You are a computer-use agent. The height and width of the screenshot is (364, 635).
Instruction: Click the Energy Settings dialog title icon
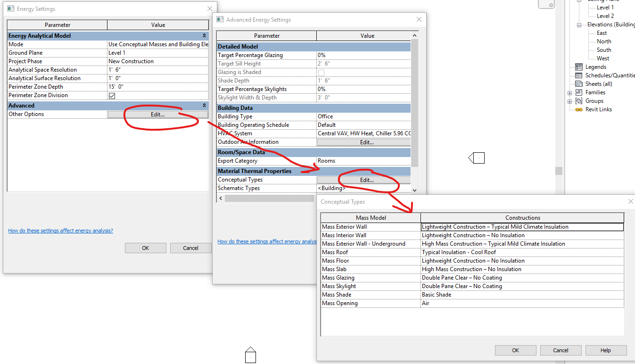pyautogui.click(x=10, y=8)
